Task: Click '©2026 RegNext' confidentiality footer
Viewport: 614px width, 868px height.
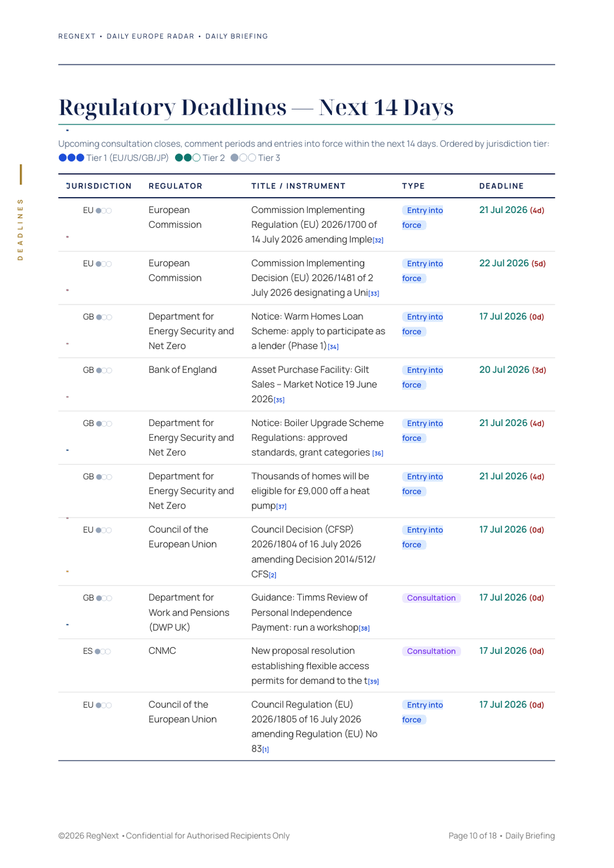Action: [x=174, y=836]
